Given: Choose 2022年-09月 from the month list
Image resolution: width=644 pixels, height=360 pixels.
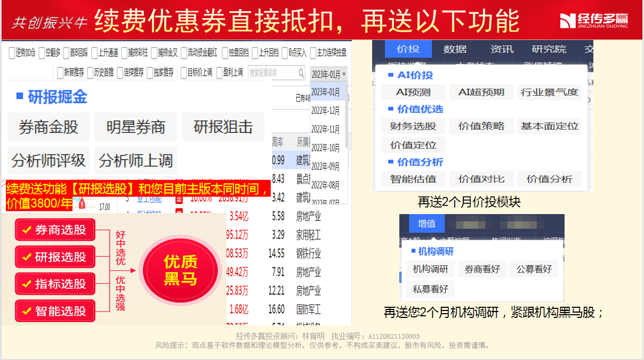Looking at the screenshot, I should pos(326,167).
